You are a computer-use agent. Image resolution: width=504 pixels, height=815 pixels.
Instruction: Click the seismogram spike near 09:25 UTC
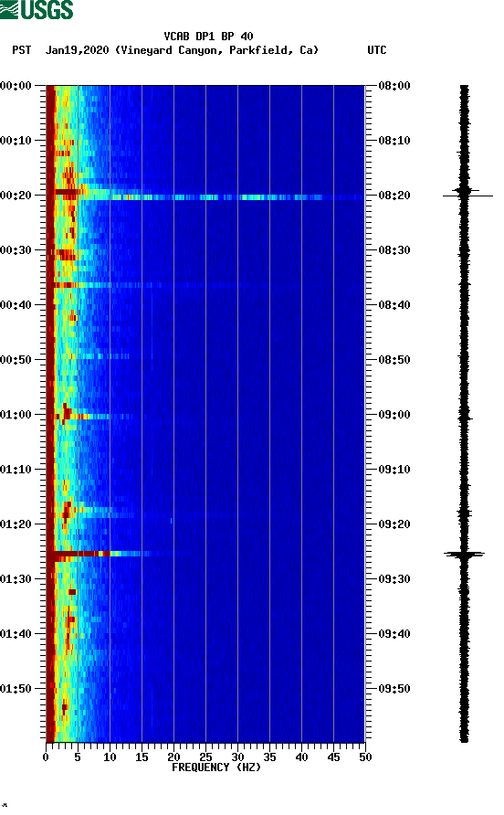click(465, 555)
